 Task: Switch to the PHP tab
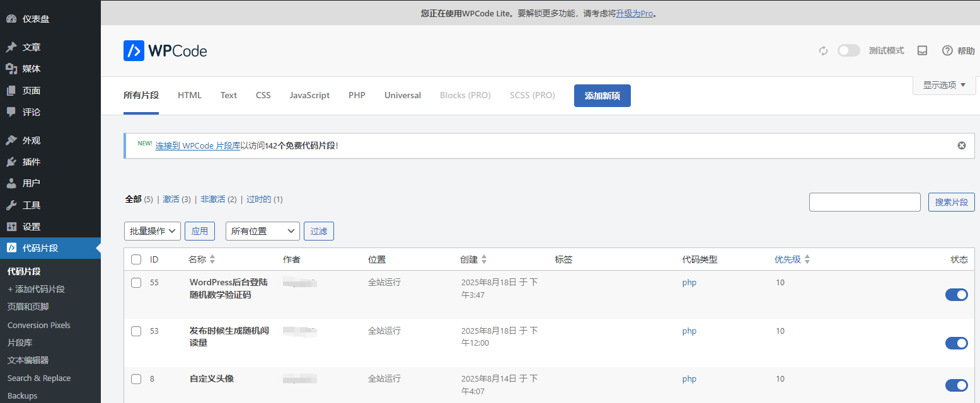(x=357, y=96)
